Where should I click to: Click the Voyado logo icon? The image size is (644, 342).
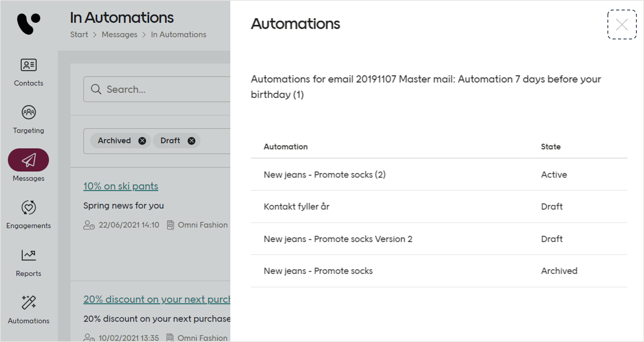click(x=28, y=23)
